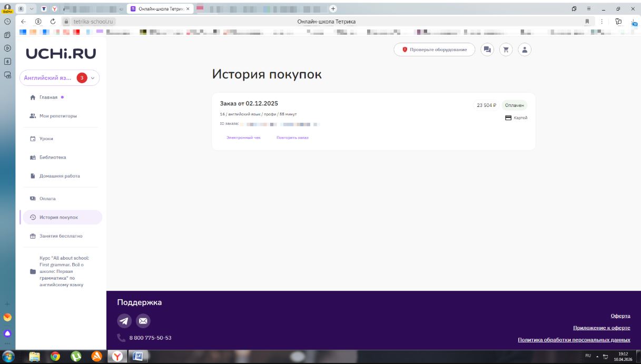Go to Главная in the sidebar
The image size is (641, 364).
48,97
